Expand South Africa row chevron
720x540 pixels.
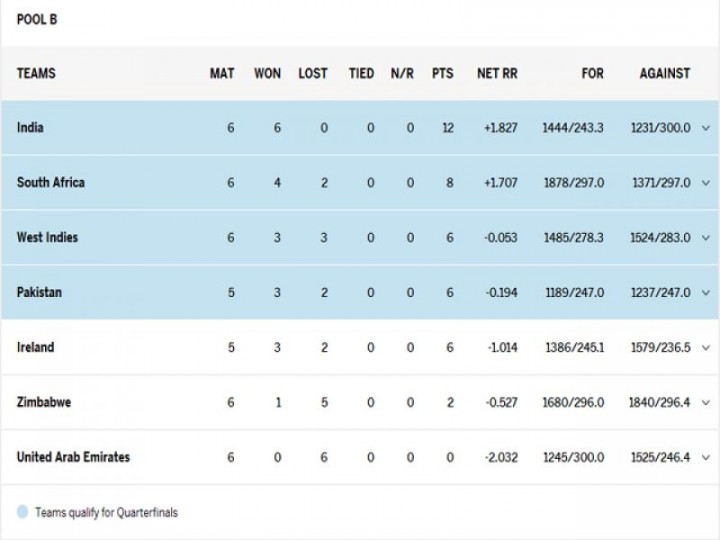click(x=706, y=183)
